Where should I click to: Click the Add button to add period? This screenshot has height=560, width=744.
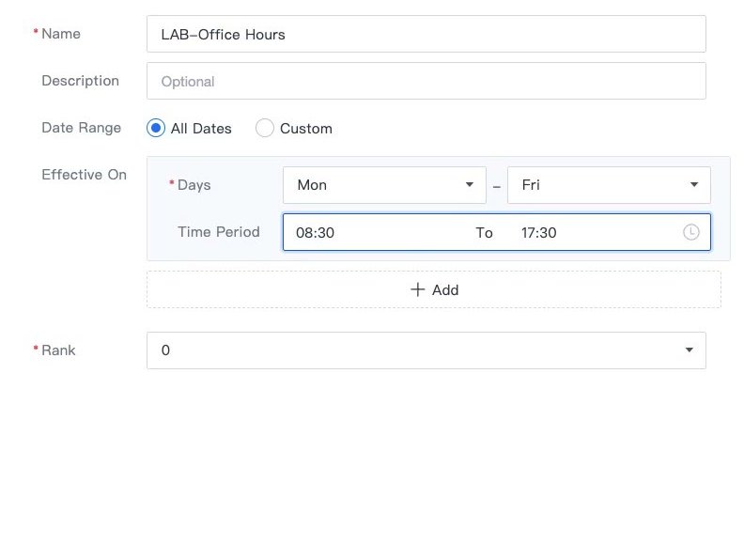pyautogui.click(x=434, y=289)
